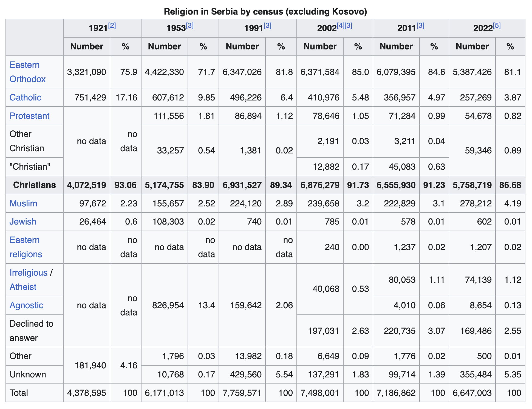Click the 1921 Eastern Orthodox number cell
532x409 pixels.
87,72
